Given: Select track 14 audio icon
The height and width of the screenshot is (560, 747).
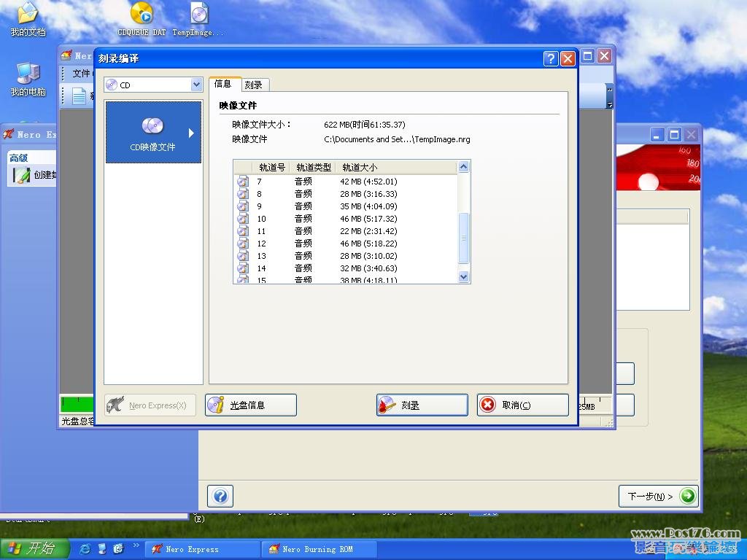Looking at the screenshot, I should (x=243, y=268).
